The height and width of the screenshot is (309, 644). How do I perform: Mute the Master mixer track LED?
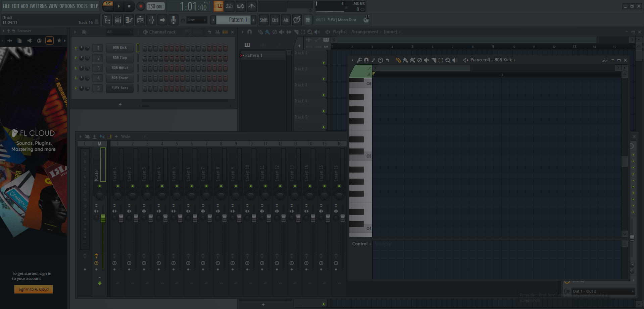100,186
